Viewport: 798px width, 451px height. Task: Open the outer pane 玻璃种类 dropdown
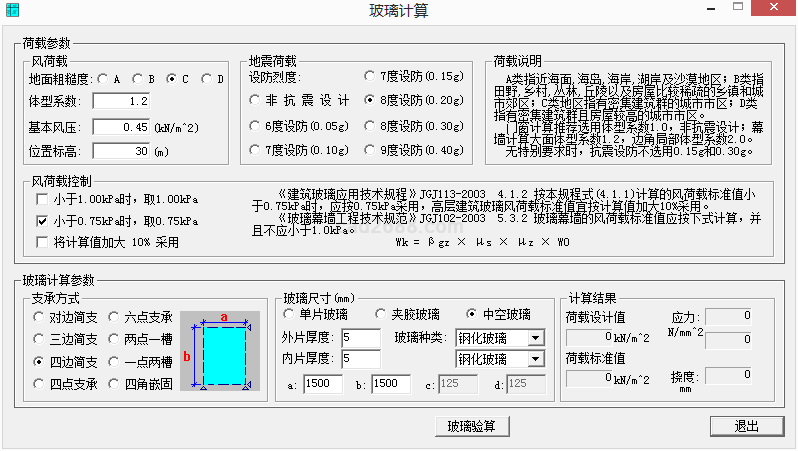(536, 337)
